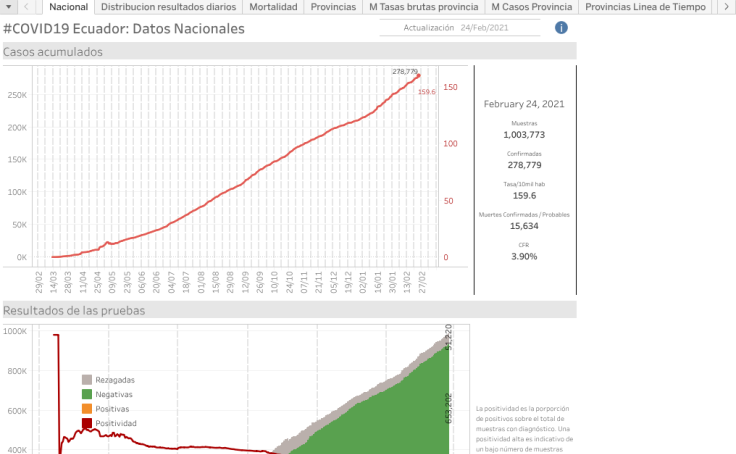The height and width of the screenshot is (454, 736).
Task: Select the orange Positivas legend swatch
Action: click(87, 409)
